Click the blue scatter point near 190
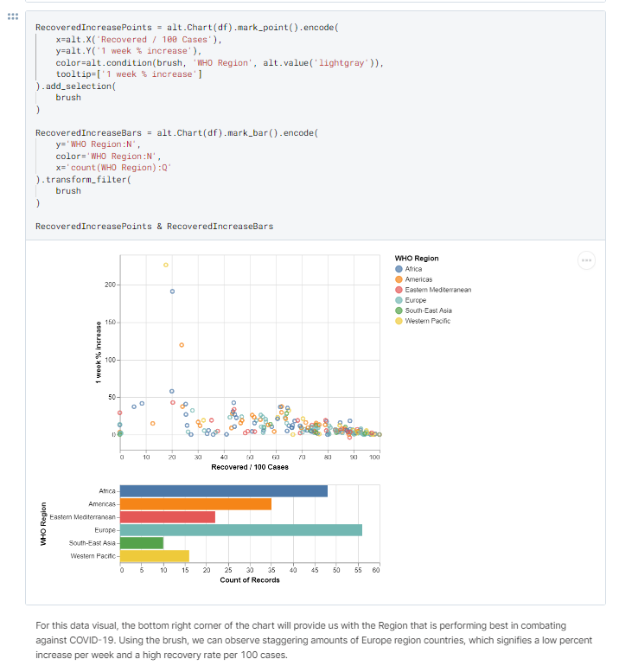Image resolution: width=619 pixels, height=672 pixels. 172,291
